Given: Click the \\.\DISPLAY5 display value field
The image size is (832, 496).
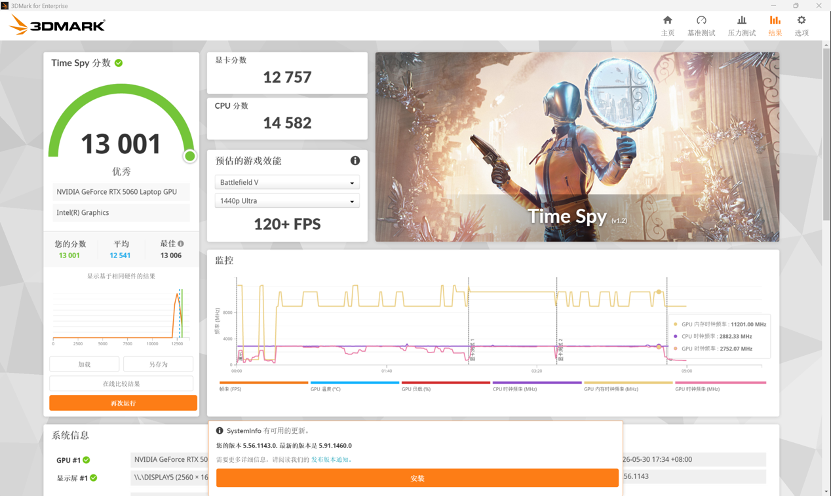Looking at the screenshot, I should tap(169, 477).
